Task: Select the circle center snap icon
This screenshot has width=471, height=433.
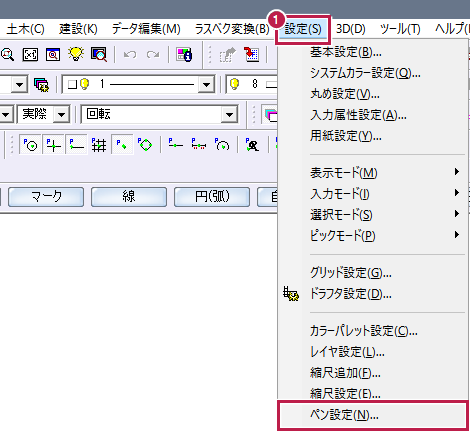Action: [30, 145]
